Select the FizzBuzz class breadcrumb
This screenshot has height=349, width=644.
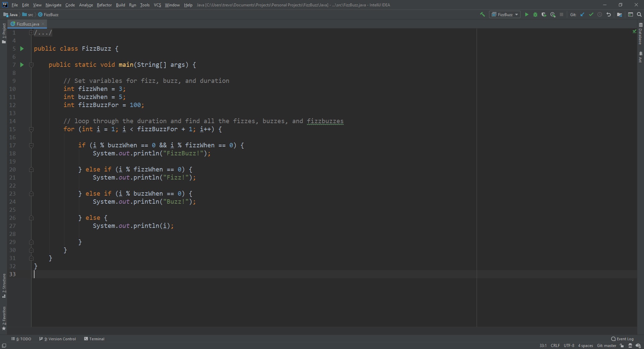click(x=48, y=15)
